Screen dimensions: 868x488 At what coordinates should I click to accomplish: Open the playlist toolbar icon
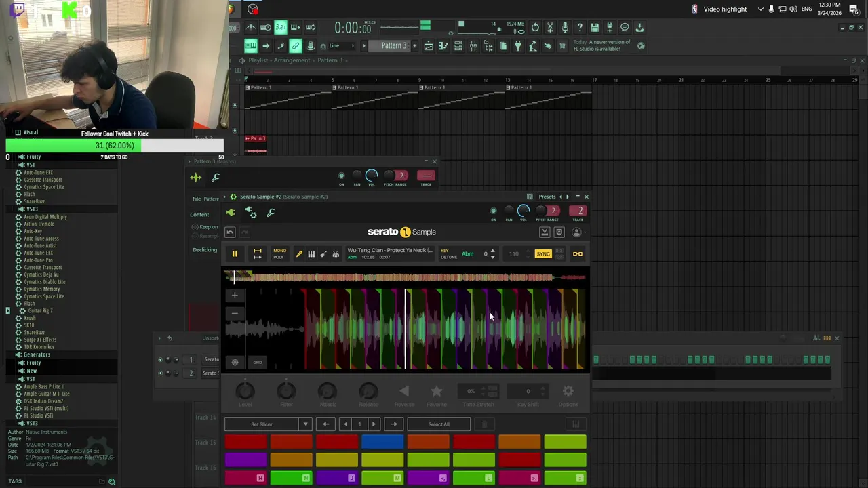pos(429,46)
